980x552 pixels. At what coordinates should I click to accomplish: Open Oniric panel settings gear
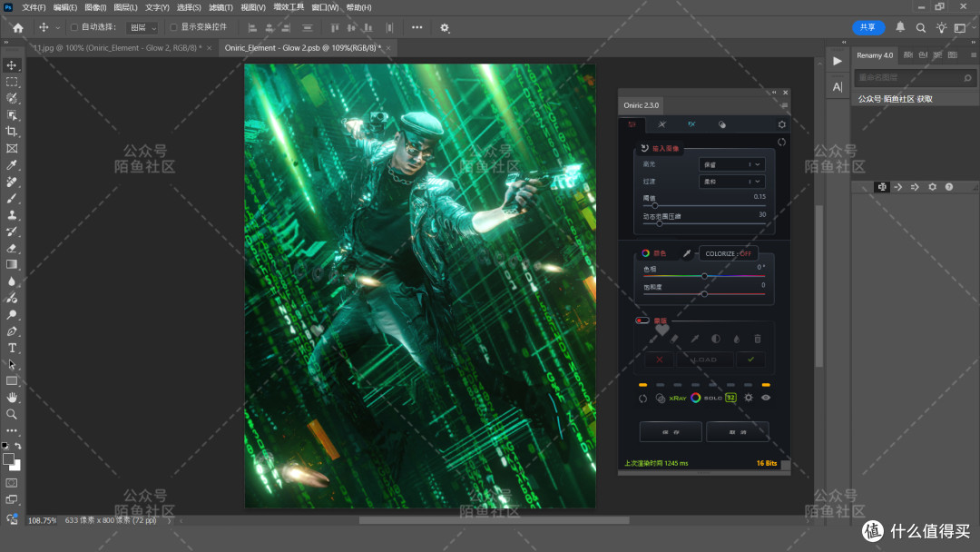(x=781, y=124)
